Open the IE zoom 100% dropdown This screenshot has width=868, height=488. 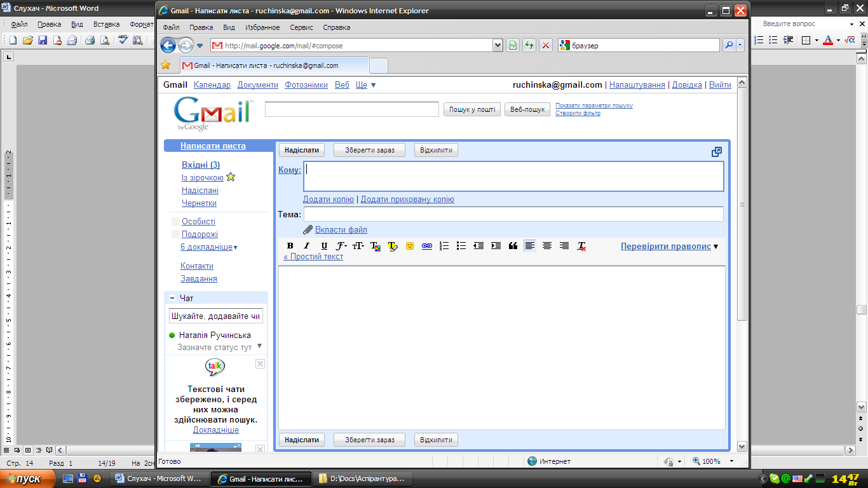point(731,461)
